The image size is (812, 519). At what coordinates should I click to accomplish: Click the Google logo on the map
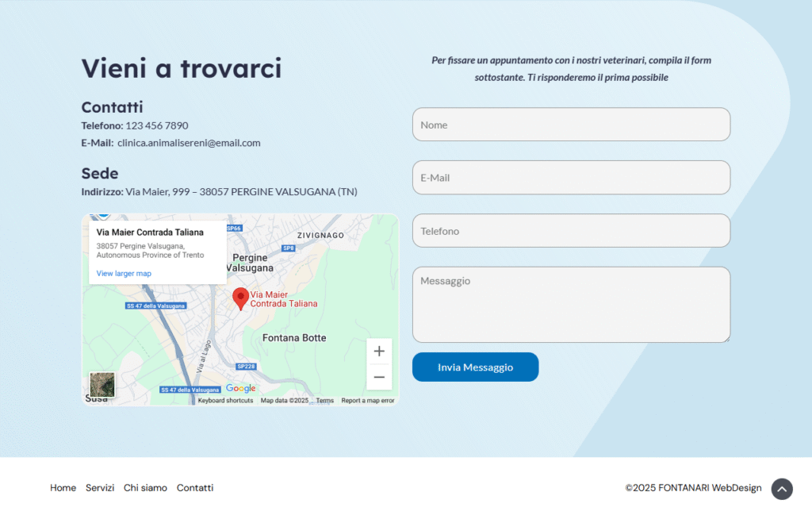coord(240,389)
